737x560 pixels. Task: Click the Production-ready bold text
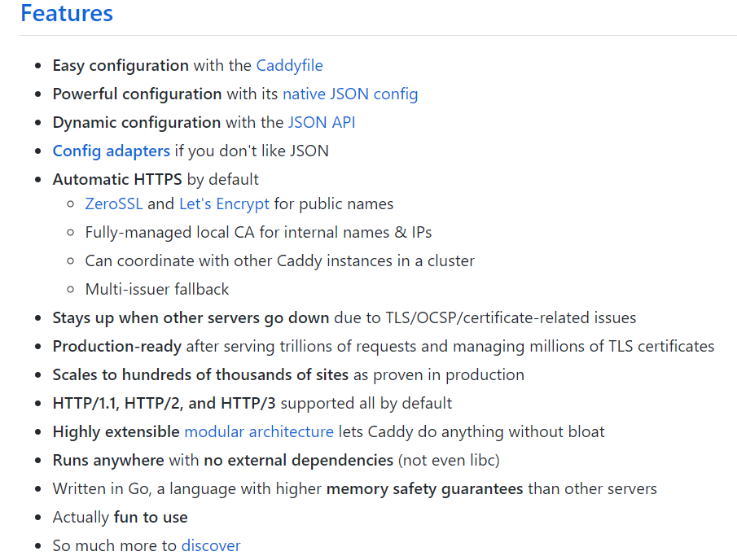[117, 346]
